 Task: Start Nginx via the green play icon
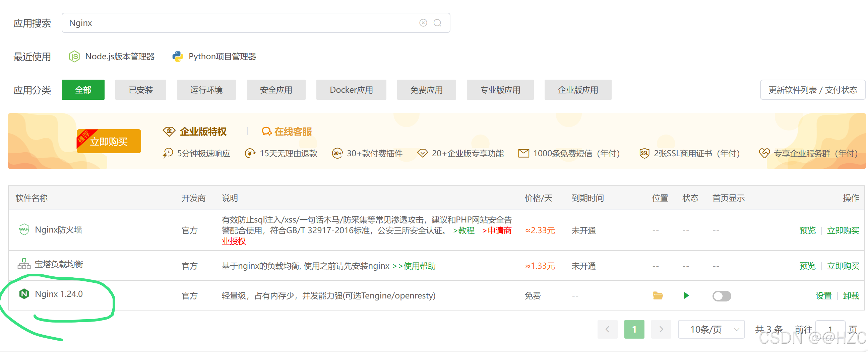pos(686,296)
